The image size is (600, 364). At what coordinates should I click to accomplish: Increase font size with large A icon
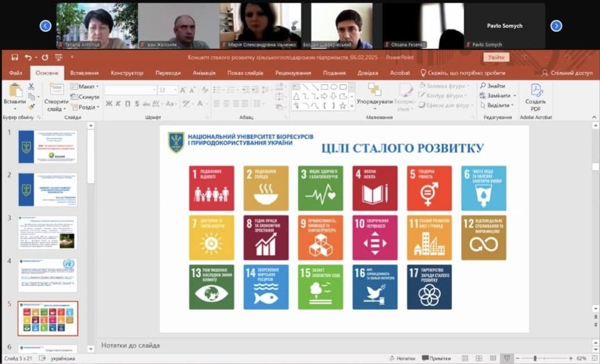click(x=183, y=90)
